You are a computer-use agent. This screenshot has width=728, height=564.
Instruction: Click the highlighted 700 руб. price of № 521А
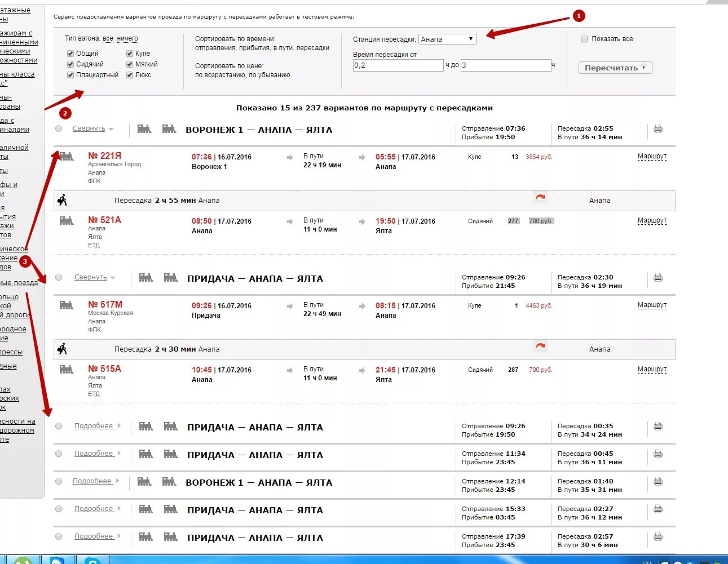pos(541,221)
